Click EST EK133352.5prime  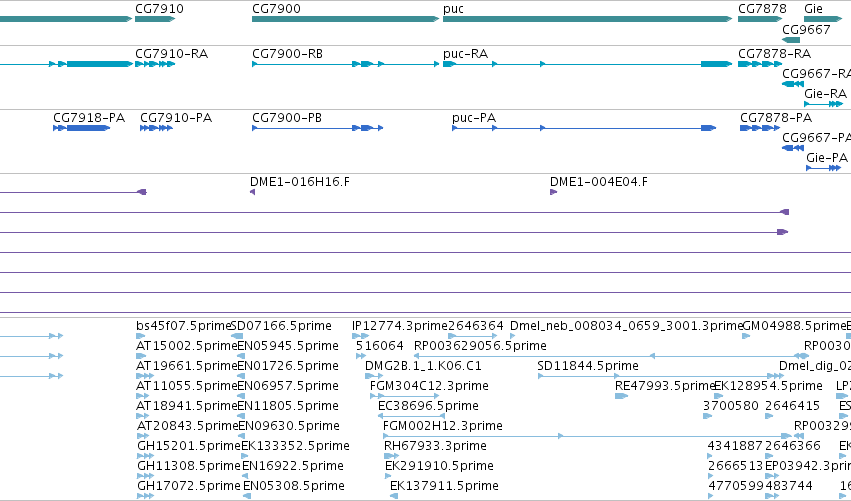click(x=295, y=446)
